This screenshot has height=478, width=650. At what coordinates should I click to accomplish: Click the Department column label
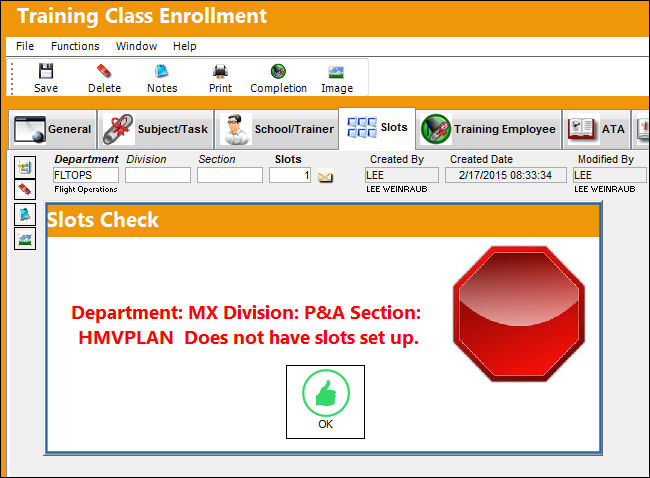86,159
